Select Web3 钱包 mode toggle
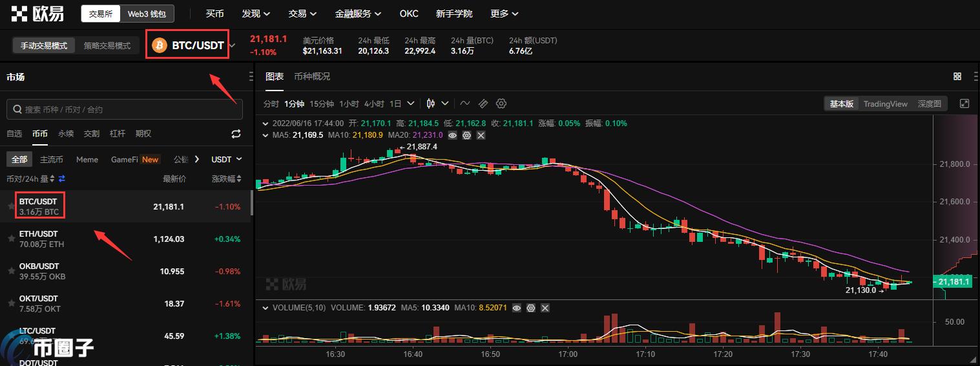Viewport: 980px width, 366px height. 147,14
